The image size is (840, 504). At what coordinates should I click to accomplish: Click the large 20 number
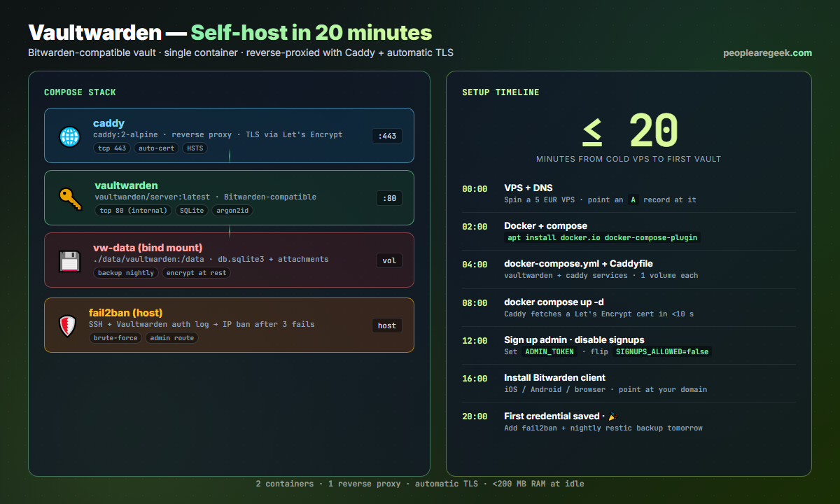653,131
